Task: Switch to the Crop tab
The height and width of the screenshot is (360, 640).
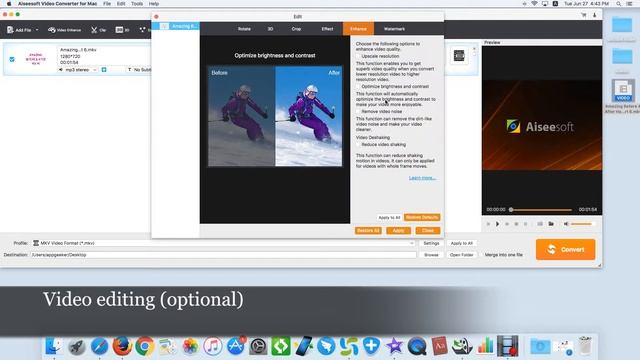Action: (296, 29)
